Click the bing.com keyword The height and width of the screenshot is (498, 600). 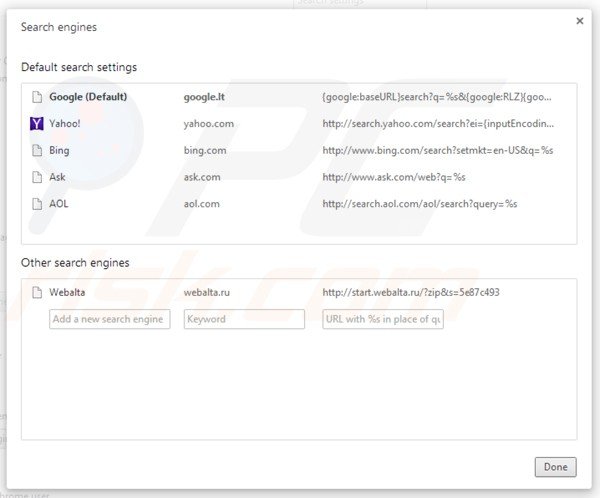[x=205, y=150]
